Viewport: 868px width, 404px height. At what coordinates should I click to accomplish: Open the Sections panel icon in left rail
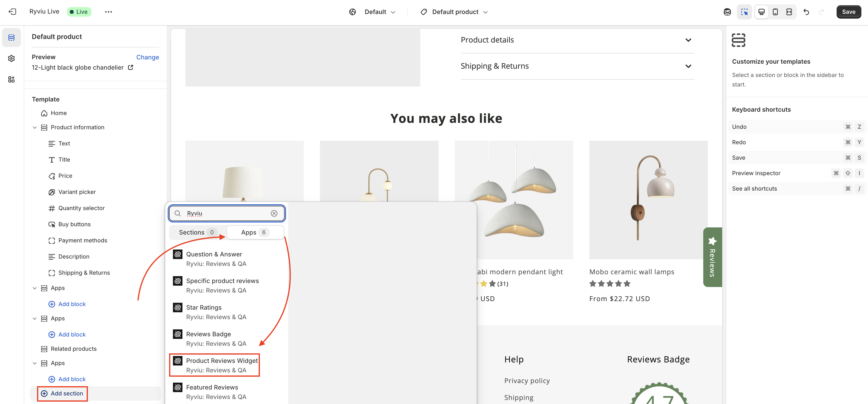11,38
